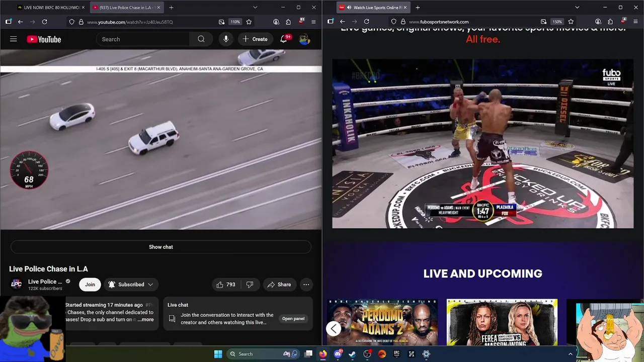This screenshot has width=644, height=362.
Task: Open the Fubo window's Firefox application menu
Action: click(635, 22)
